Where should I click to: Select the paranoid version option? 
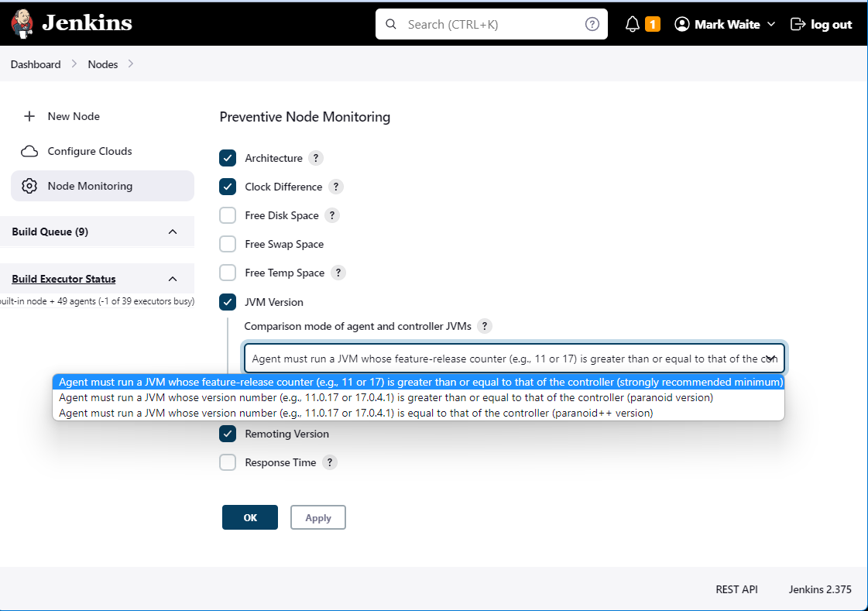pos(418,398)
